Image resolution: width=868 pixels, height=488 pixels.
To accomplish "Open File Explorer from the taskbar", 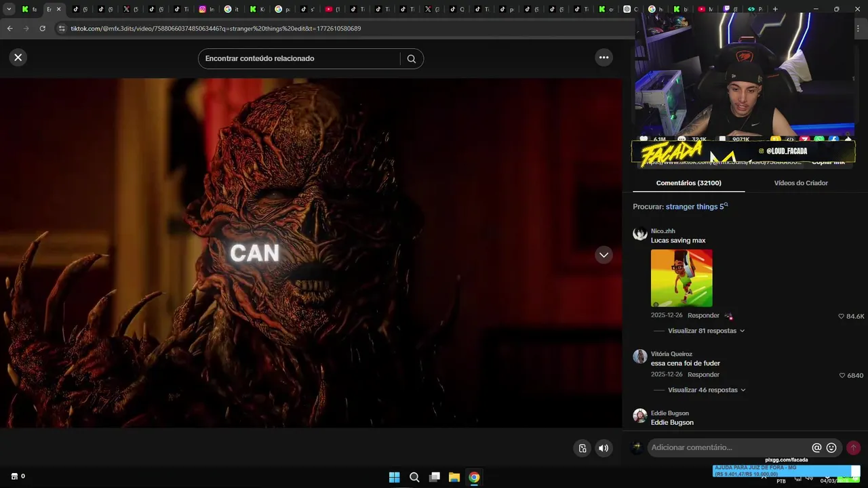I will point(454,477).
